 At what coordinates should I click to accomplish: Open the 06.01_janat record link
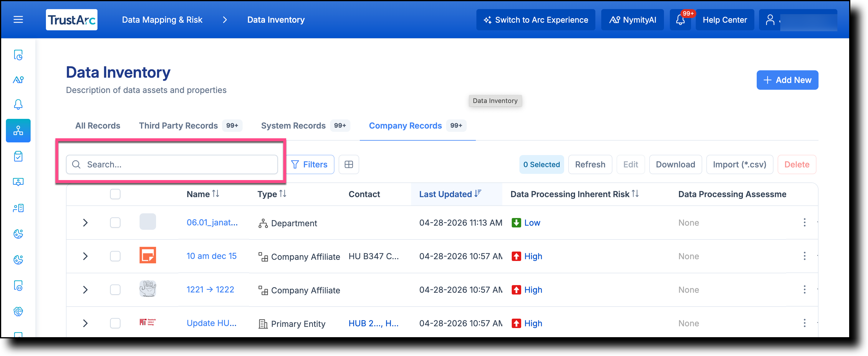pyautogui.click(x=212, y=223)
